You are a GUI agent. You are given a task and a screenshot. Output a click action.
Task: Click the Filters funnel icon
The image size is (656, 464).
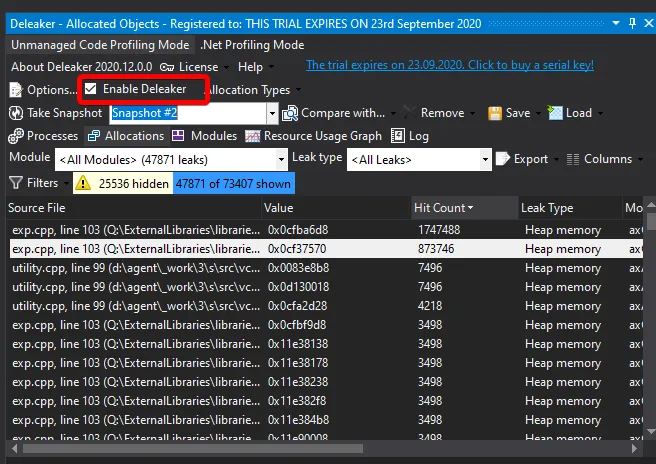tap(16, 183)
